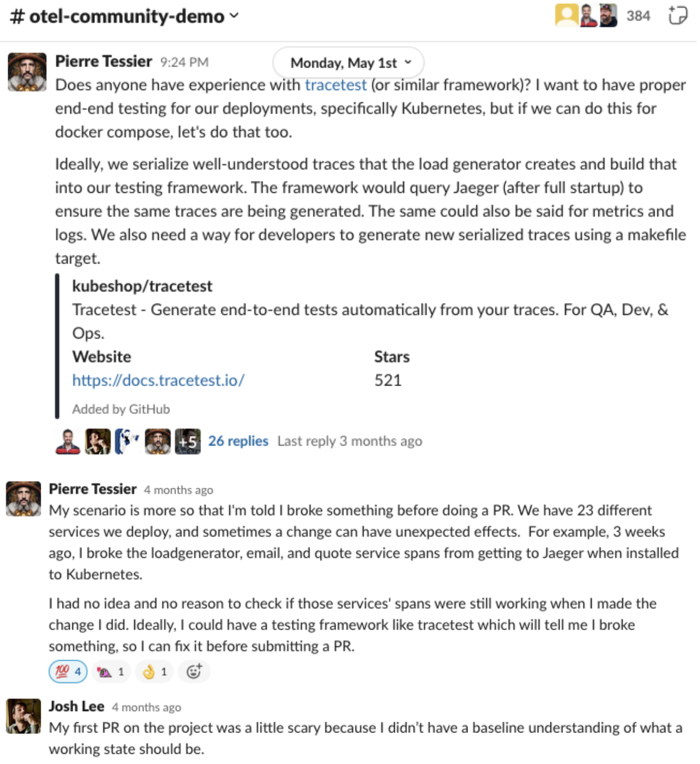This screenshot has width=700, height=764.
Task: Open the channel member avatars list
Action: 586,15
